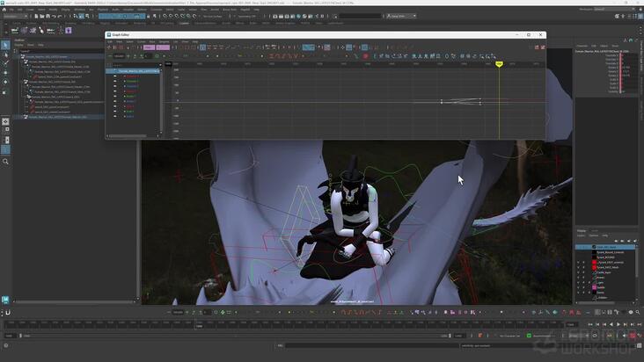Viewport: 644px width, 362px height.
Task: Activate the Scale tool in toolbox
Action: pyautogui.click(x=5, y=91)
